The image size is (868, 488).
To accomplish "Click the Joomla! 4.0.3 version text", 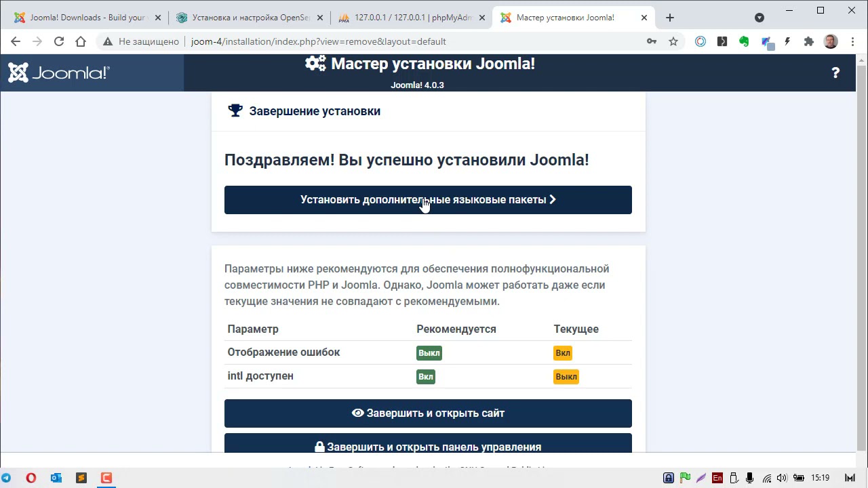I will click(x=417, y=85).
